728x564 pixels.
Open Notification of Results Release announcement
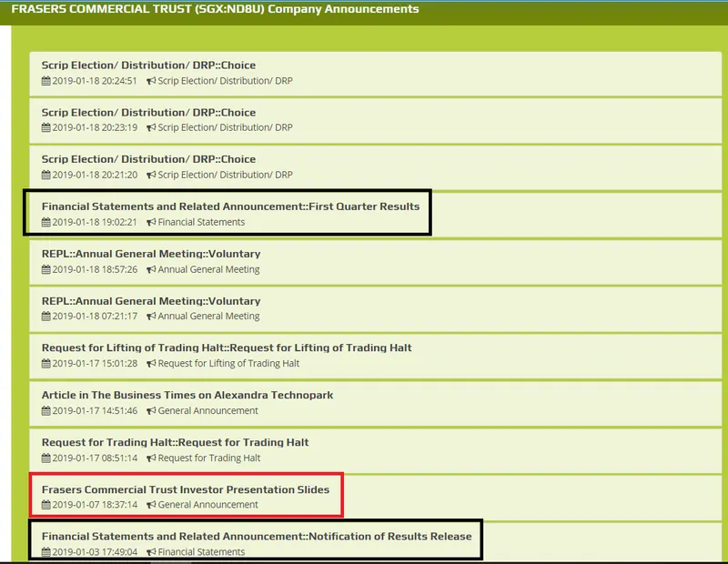[x=257, y=537]
